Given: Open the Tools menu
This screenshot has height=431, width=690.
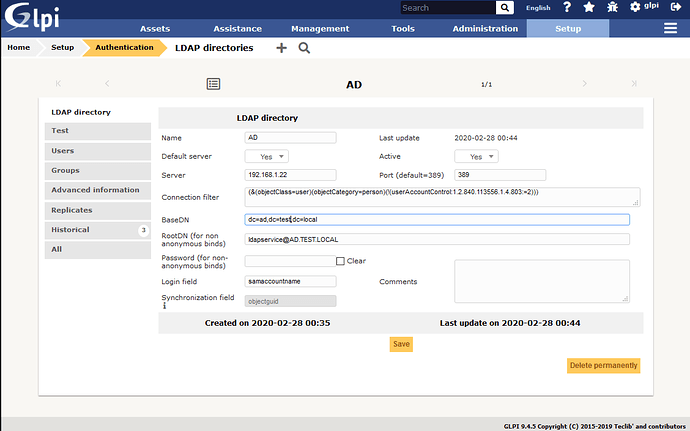Looking at the screenshot, I should [403, 29].
